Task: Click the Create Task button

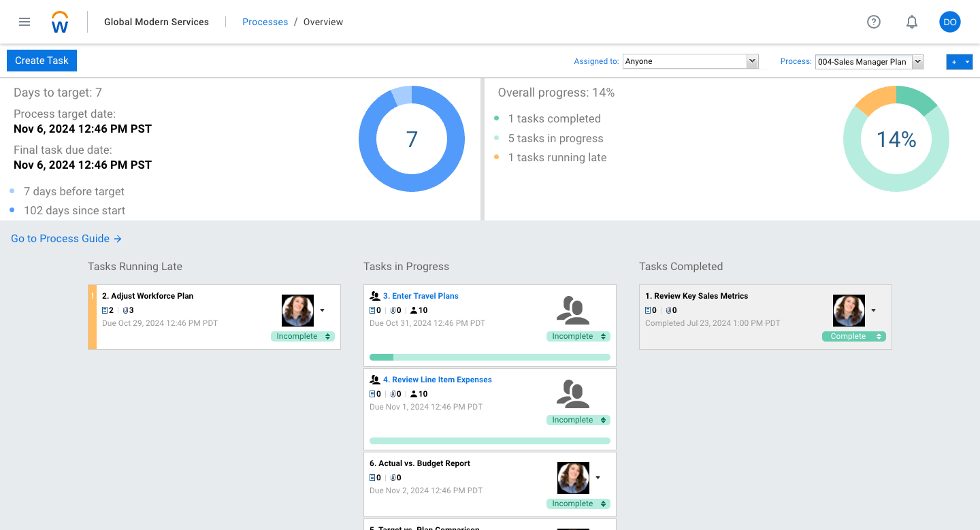Action: pyautogui.click(x=42, y=61)
